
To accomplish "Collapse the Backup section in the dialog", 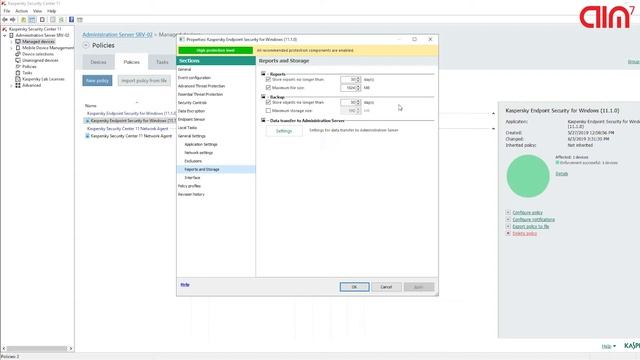I will [263, 97].
